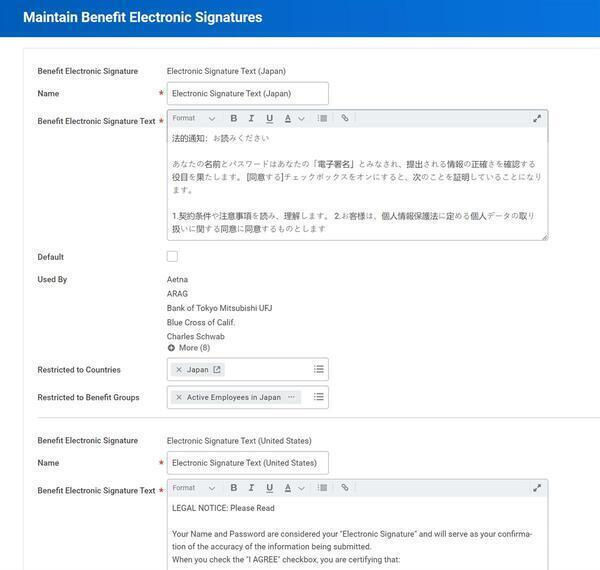Image resolution: width=600 pixels, height=570 pixels.
Task: Click Active Employees in Japan chip text
Action: [234, 397]
